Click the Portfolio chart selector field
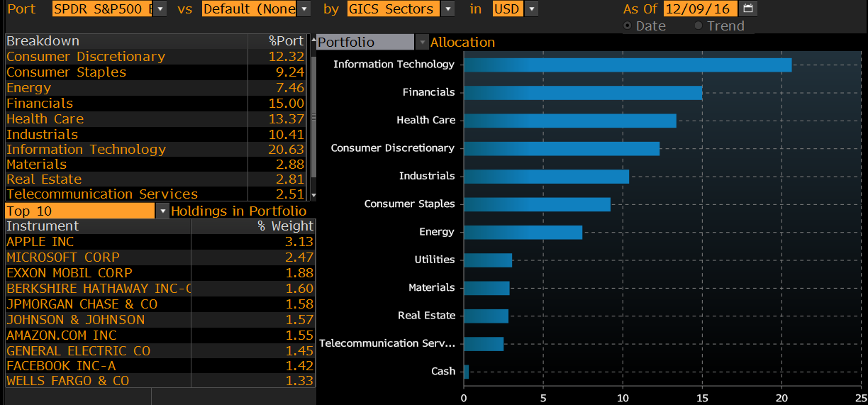The height and width of the screenshot is (405, 868). click(365, 42)
